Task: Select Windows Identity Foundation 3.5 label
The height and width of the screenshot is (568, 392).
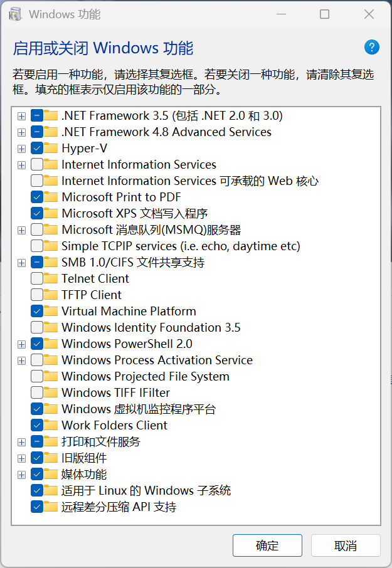Action: click(x=151, y=327)
